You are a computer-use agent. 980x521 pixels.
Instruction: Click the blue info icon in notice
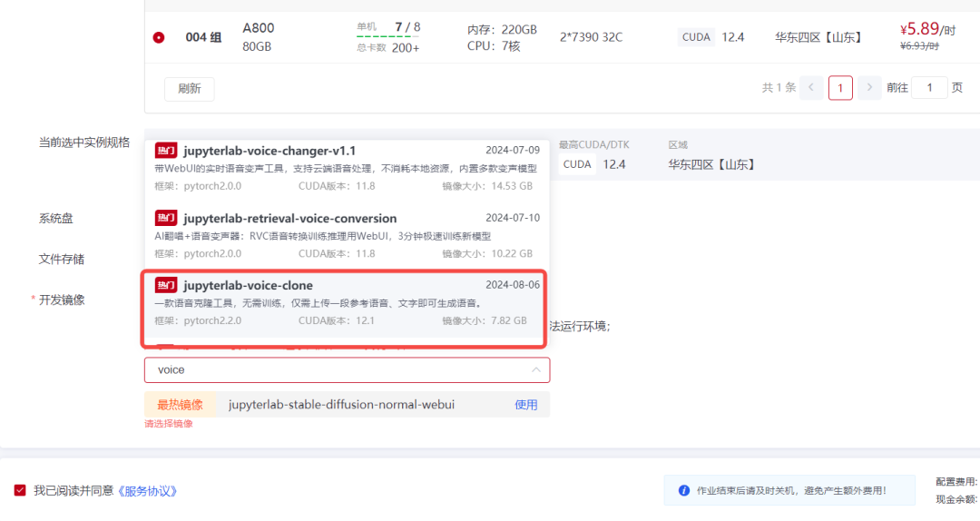(x=683, y=490)
